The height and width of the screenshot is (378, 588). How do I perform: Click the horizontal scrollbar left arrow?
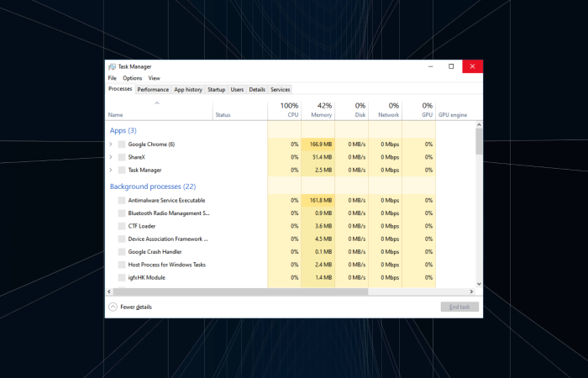[109, 291]
